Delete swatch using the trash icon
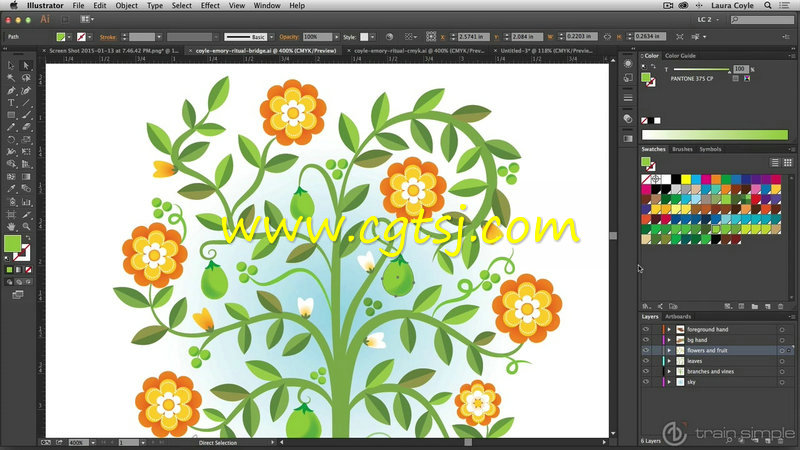This screenshot has height=450, width=800. click(x=780, y=307)
